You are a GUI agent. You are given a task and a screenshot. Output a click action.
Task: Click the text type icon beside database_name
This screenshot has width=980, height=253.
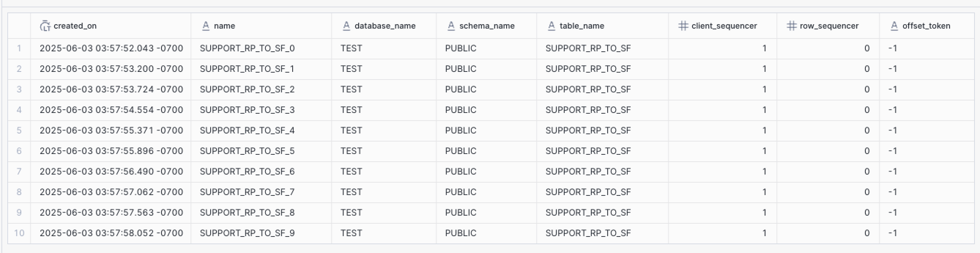coord(346,26)
